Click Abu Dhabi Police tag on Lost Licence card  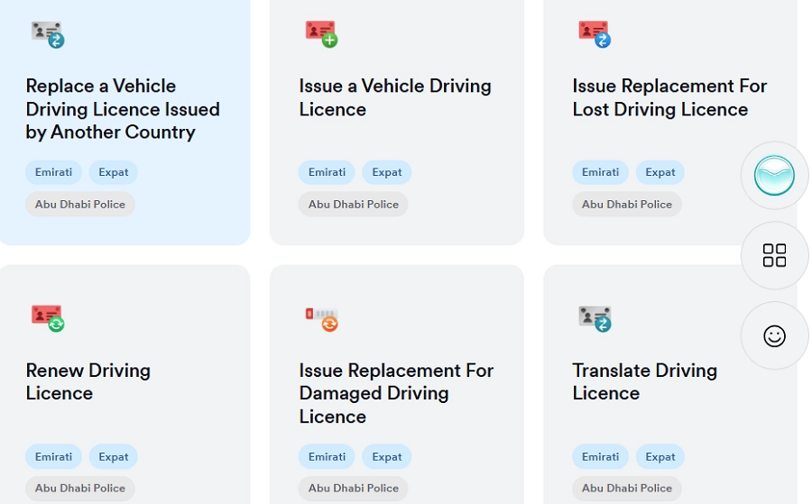pos(626,205)
